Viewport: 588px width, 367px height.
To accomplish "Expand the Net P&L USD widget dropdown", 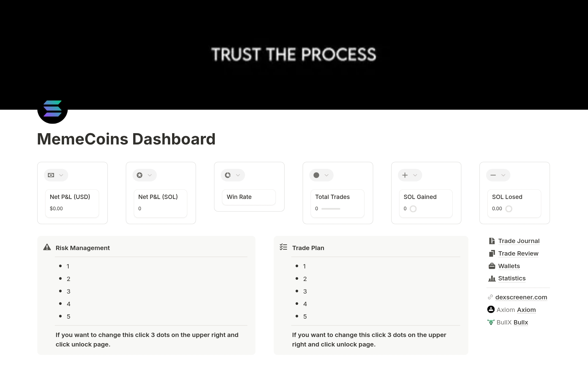I will pyautogui.click(x=61, y=175).
